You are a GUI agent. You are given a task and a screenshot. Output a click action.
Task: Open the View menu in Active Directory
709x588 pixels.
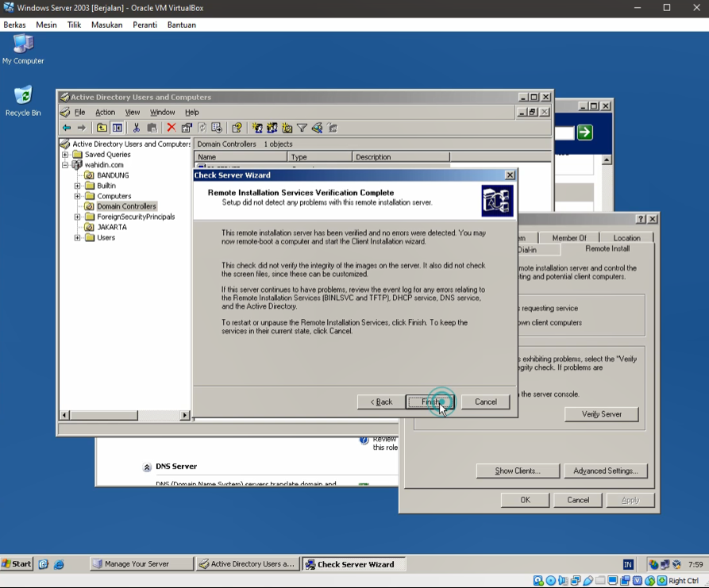coord(132,112)
